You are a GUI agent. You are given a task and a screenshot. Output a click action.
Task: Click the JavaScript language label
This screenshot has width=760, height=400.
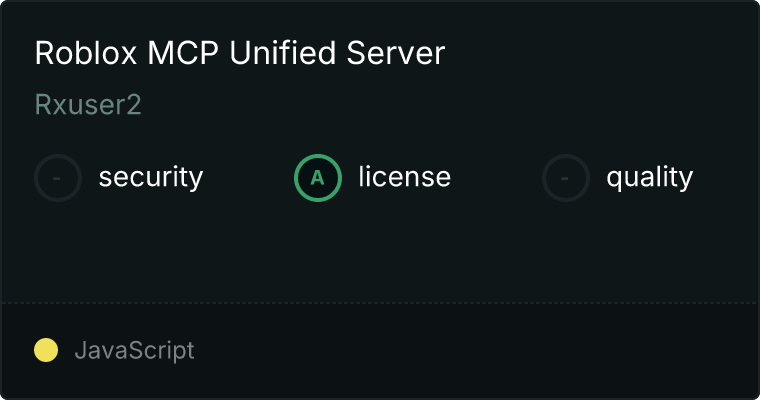134,350
